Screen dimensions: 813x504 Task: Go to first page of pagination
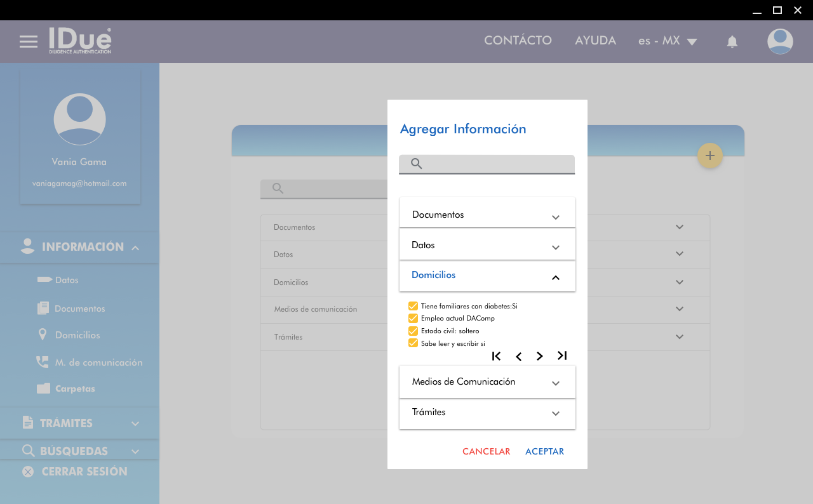pyautogui.click(x=497, y=356)
